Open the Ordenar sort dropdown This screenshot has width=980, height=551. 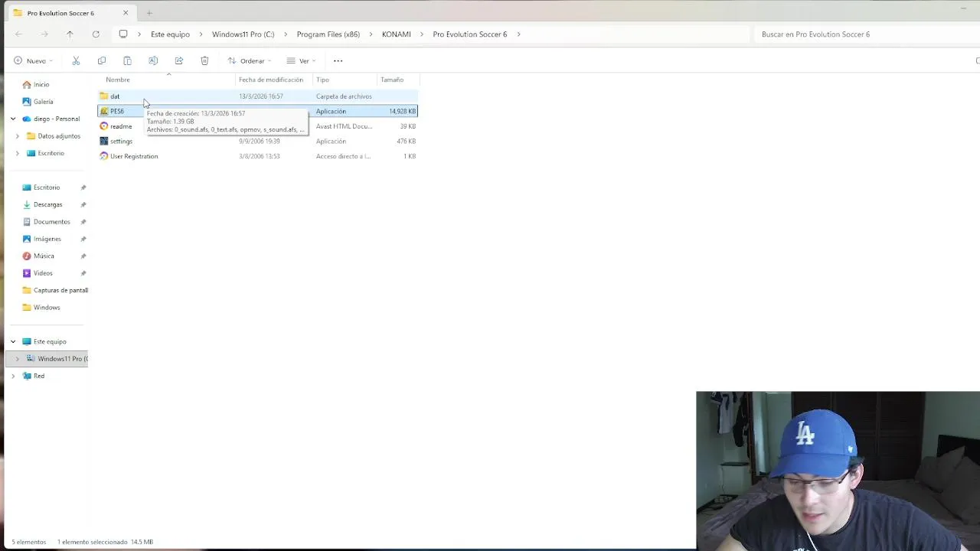tap(250, 60)
